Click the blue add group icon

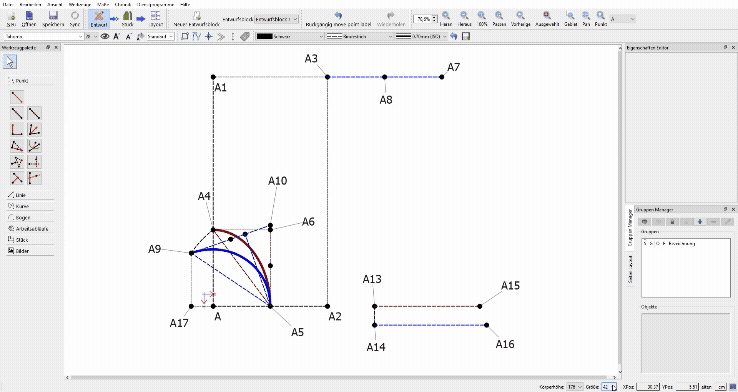coord(700,221)
